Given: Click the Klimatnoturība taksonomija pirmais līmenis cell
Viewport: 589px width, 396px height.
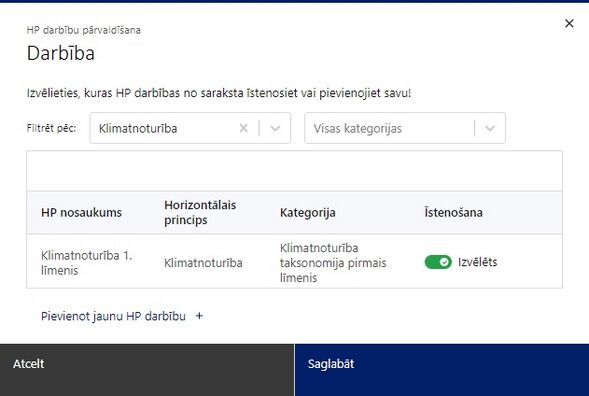Looking at the screenshot, I should click(333, 263).
